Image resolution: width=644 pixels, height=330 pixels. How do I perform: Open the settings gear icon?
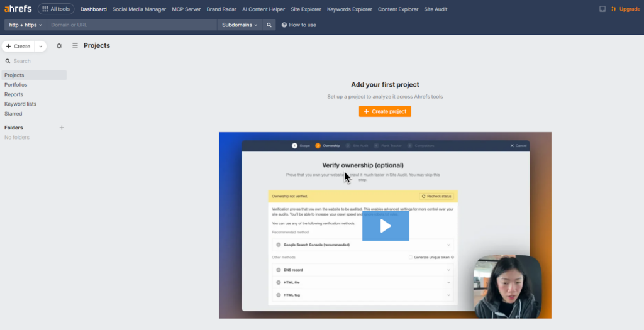coord(59,46)
